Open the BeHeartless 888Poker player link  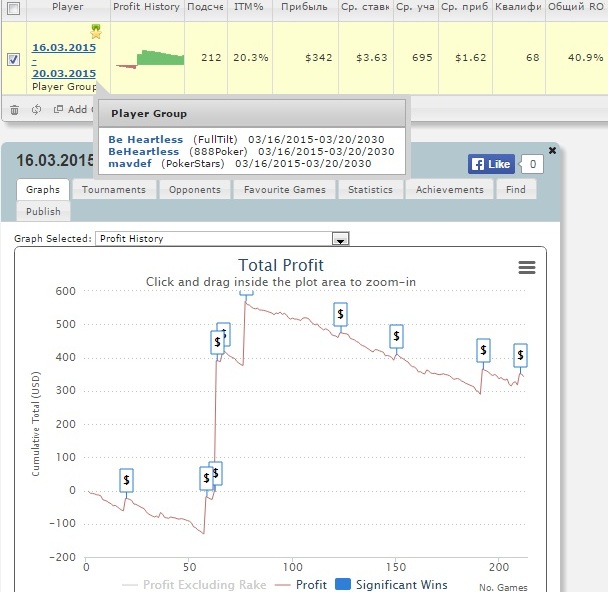(143, 152)
